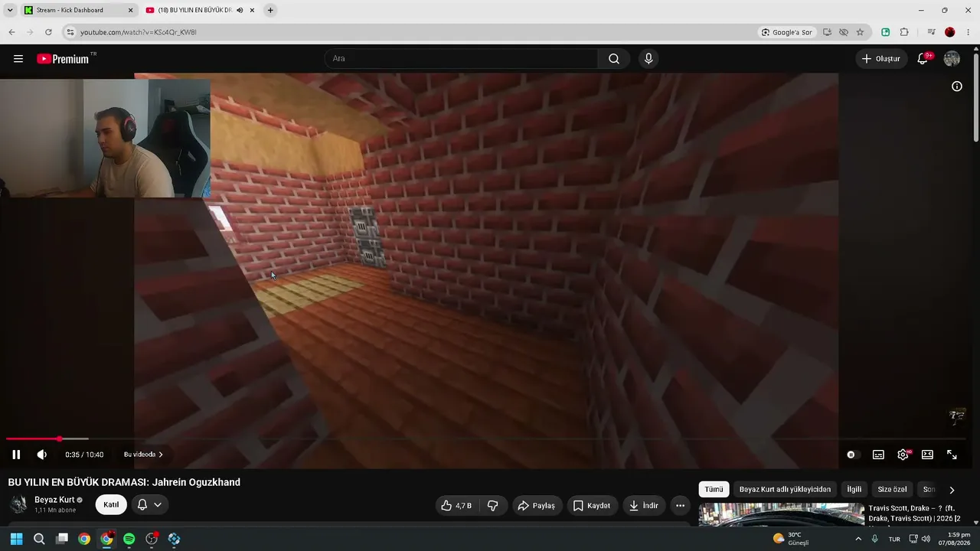Click the crossed-out eye icon in address bar
Image resolution: width=980 pixels, height=551 pixels.
844,32
